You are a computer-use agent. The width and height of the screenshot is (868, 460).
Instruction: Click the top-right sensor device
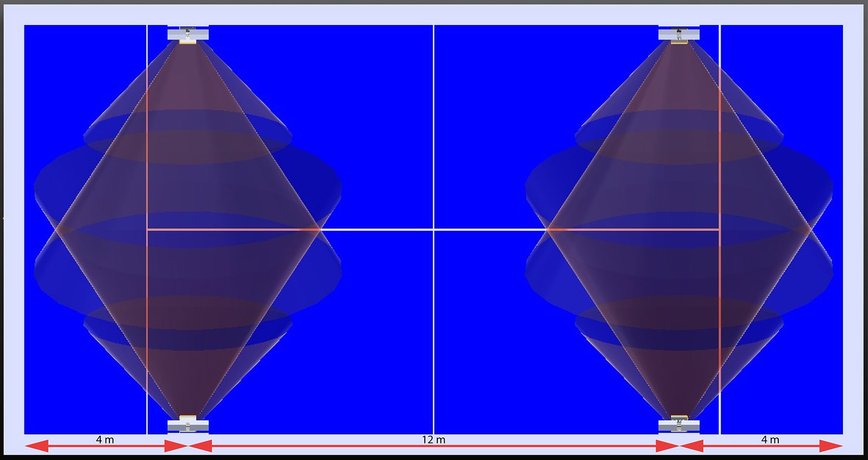tap(679, 35)
